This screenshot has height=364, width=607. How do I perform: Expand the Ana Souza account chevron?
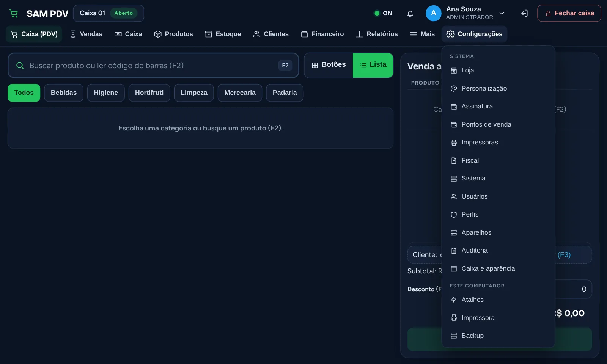click(502, 13)
